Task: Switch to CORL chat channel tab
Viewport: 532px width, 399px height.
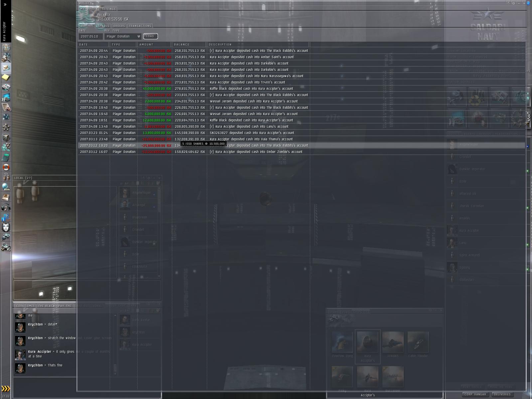Action: tap(20, 306)
